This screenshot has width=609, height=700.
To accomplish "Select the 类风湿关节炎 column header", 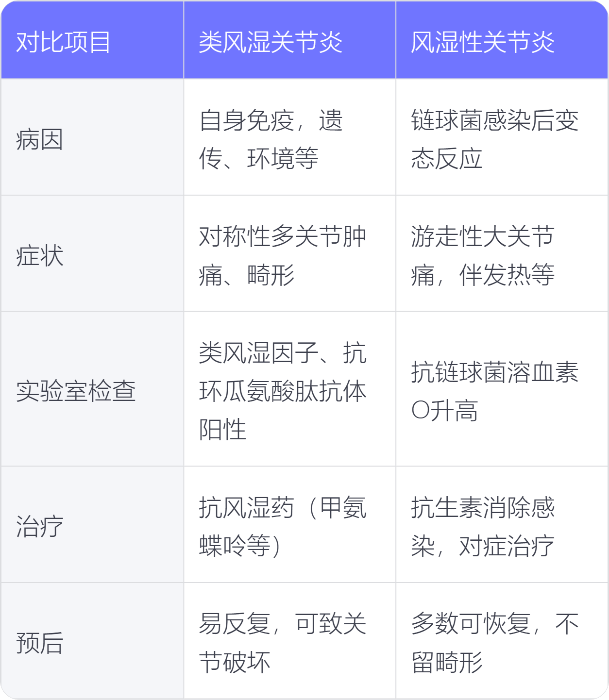I will click(271, 42).
